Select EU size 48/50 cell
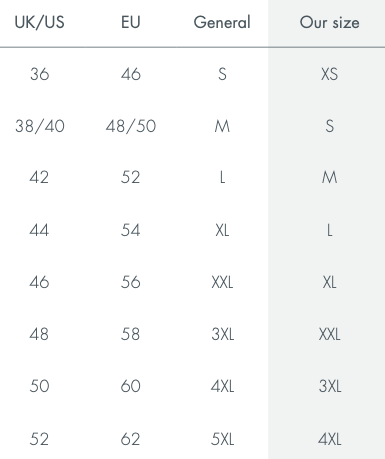385x459 pixels. (x=131, y=126)
